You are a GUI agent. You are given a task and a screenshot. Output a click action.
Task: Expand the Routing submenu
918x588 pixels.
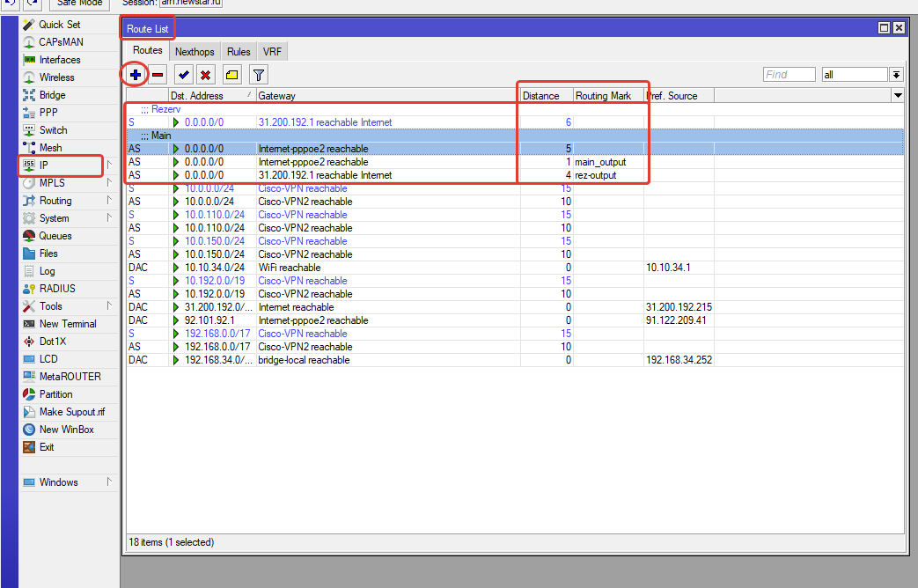[55, 201]
